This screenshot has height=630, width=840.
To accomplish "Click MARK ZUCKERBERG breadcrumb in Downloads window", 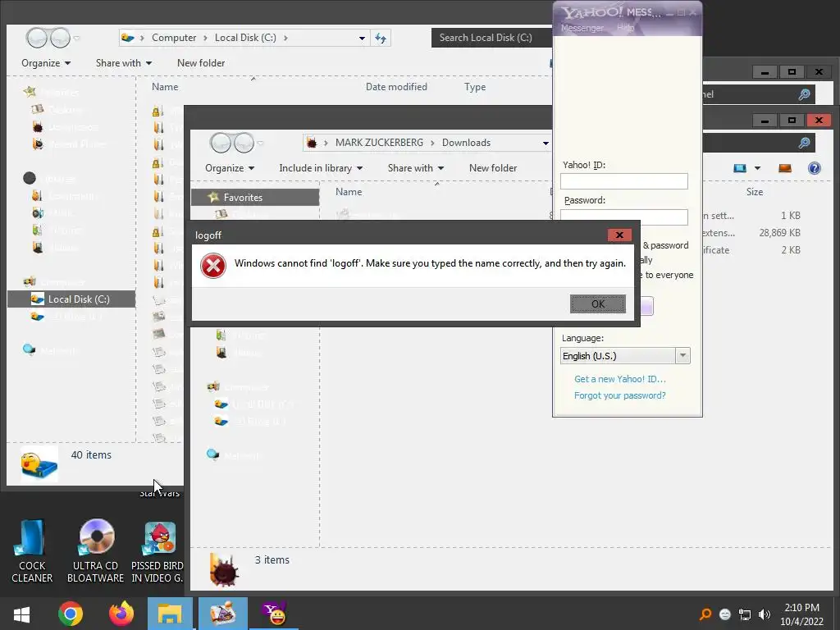I will click(379, 143).
